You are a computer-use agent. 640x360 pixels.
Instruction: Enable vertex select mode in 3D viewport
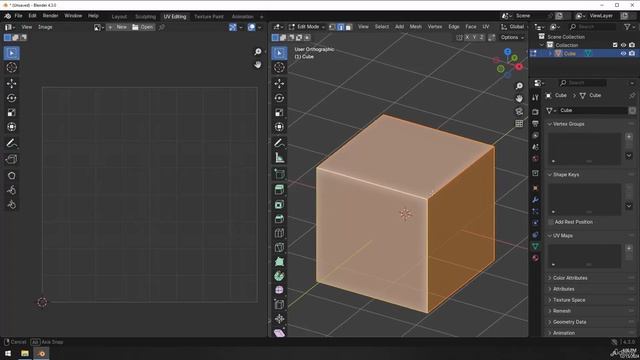(332, 27)
